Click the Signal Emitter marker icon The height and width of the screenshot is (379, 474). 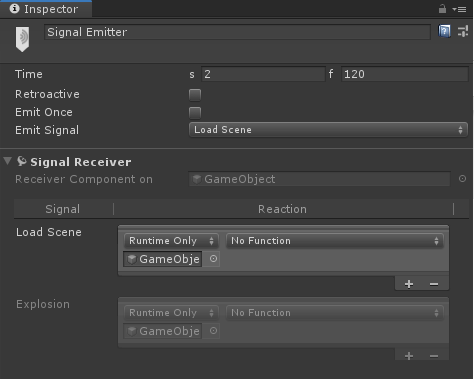pyautogui.click(x=22, y=39)
